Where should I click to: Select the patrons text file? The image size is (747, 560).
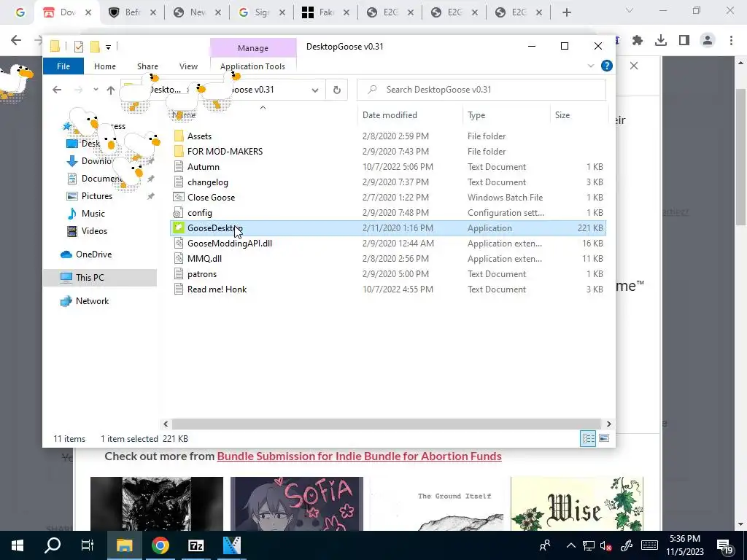point(388,274)
